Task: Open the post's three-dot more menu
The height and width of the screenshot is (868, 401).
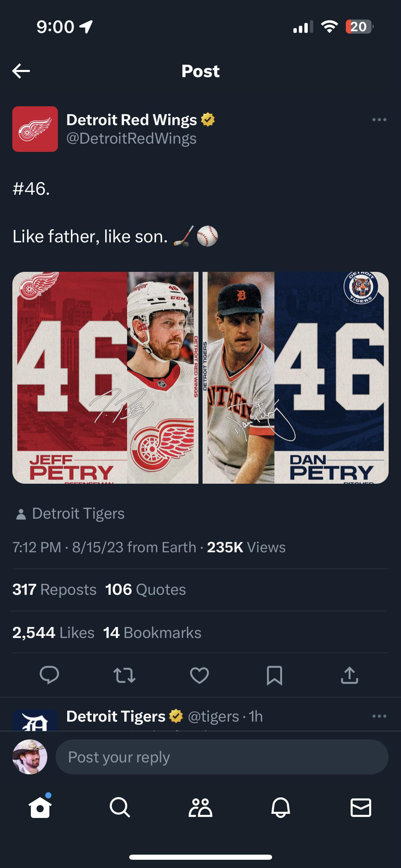Action: [379, 120]
